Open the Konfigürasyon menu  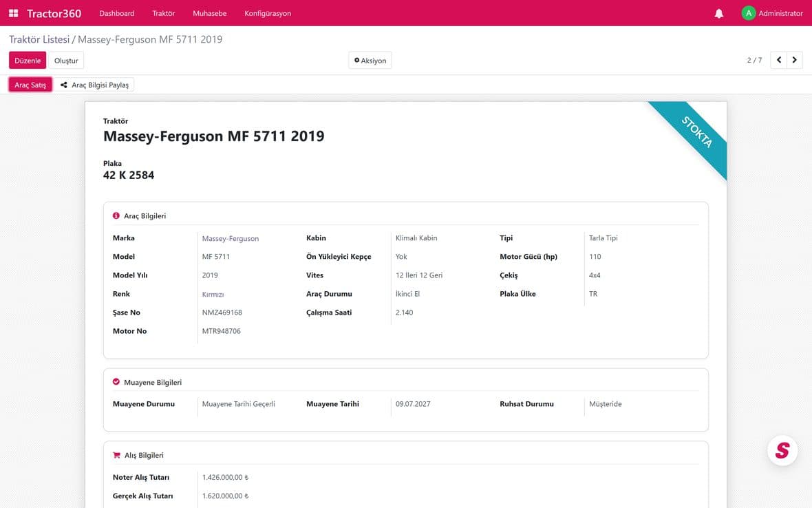point(268,13)
